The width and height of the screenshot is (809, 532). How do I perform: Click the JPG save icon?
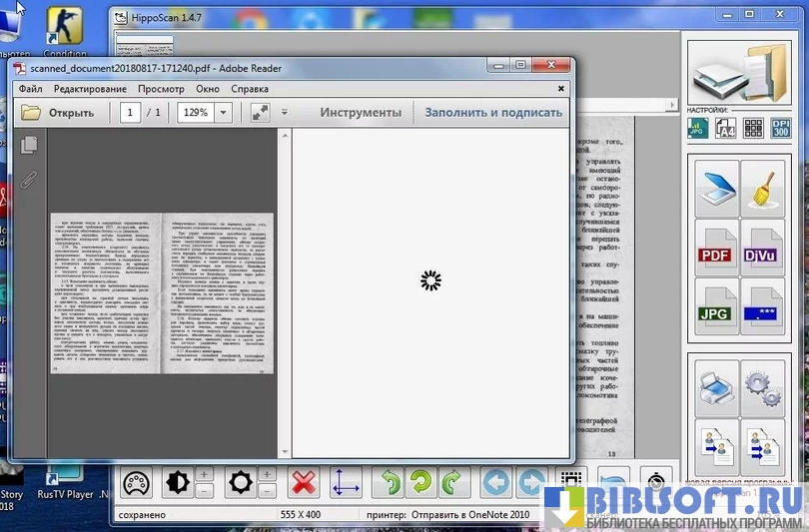(x=715, y=304)
